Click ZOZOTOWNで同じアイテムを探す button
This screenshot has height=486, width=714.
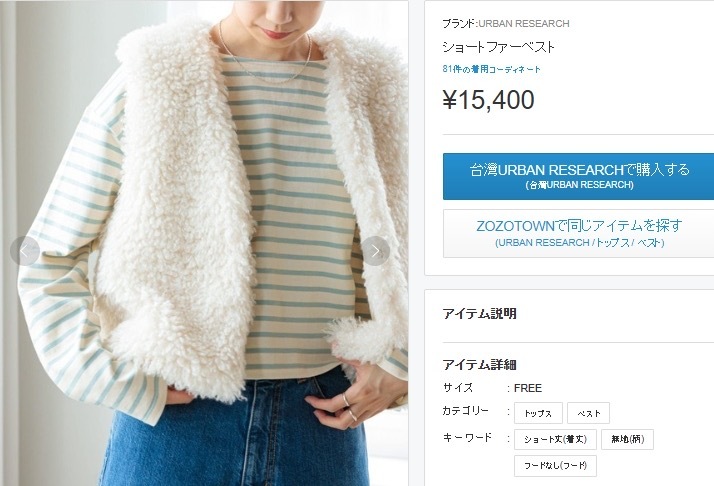point(578,233)
